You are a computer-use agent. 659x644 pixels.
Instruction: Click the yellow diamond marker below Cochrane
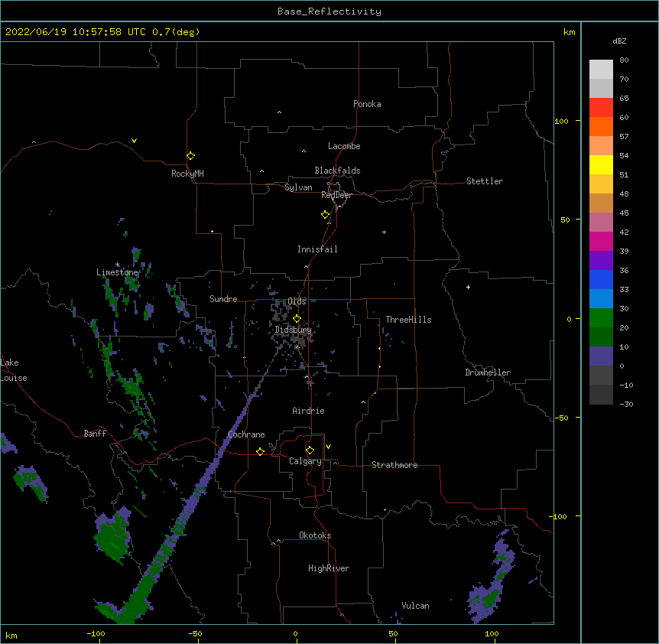tap(260, 451)
